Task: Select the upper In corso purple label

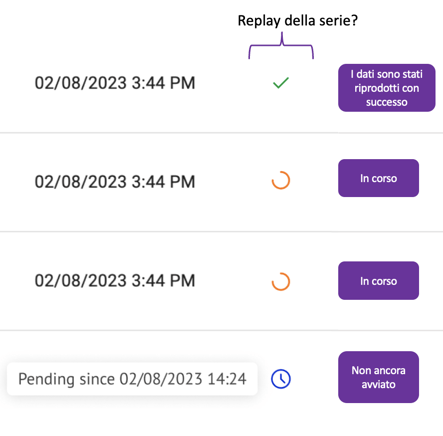Action: pos(378,178)
